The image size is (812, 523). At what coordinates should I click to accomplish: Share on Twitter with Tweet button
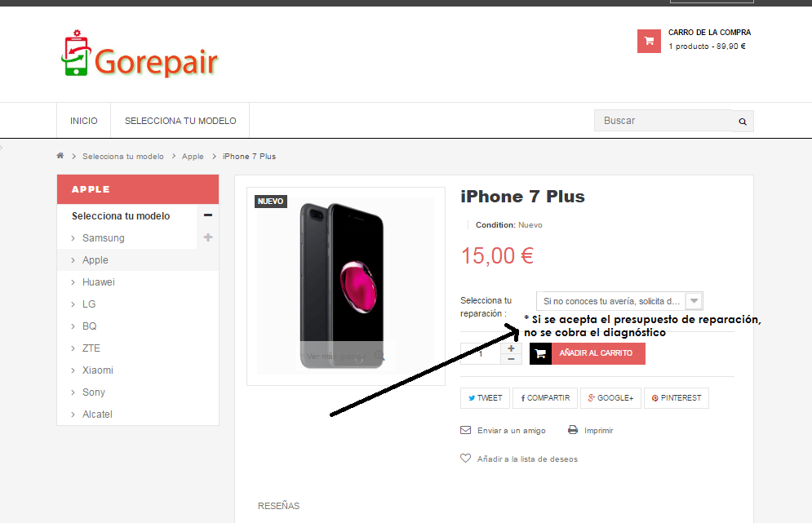pos(486,398)
